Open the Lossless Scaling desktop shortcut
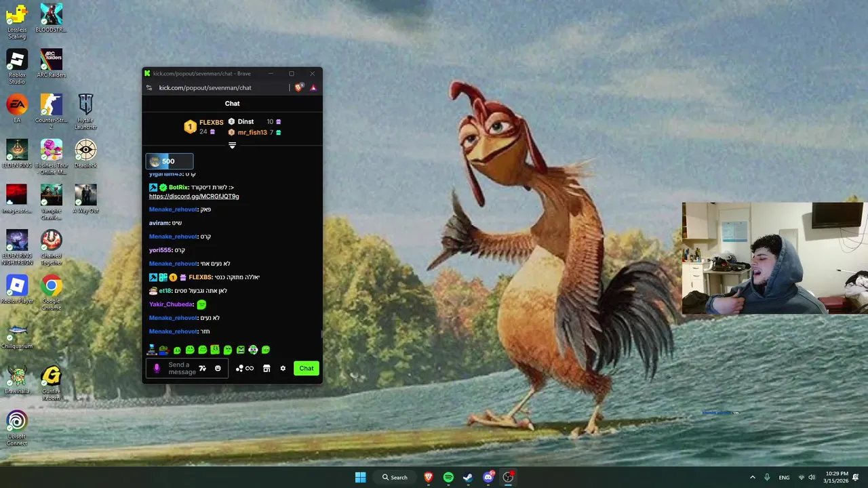 point(17,21)
